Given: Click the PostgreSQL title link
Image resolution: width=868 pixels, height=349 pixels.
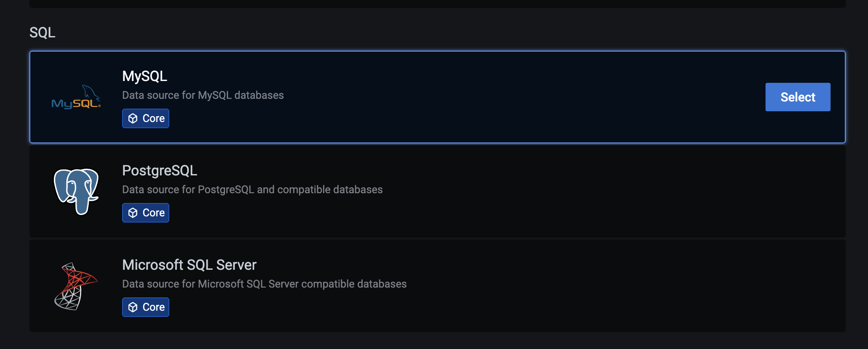Looking at the screenshot, I should [159, 170].
